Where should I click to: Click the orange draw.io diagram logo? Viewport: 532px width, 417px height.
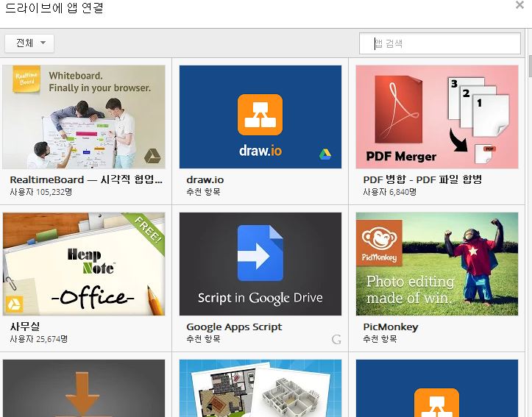260,115
